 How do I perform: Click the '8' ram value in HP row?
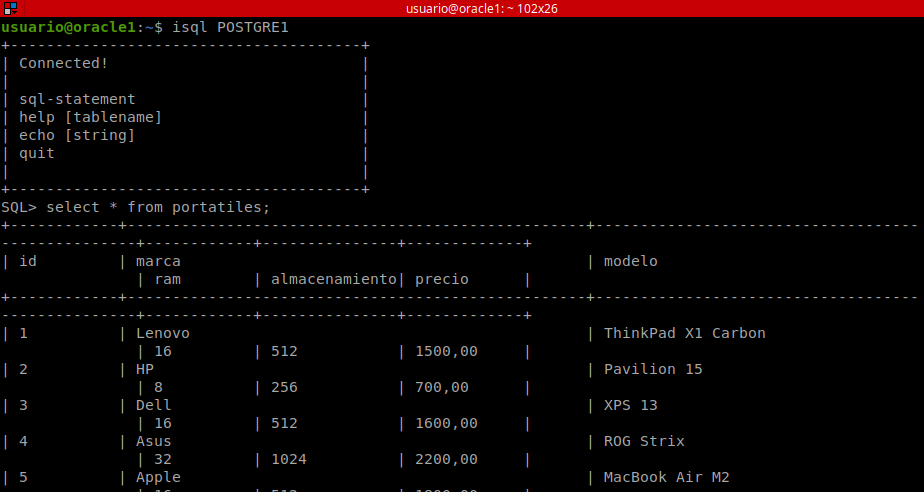click(159, 388)
